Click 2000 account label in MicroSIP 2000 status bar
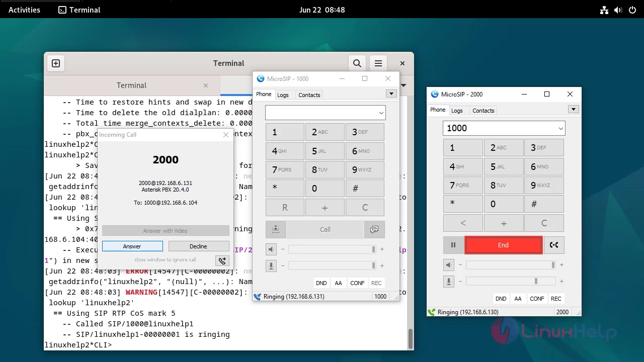Viewport: 644px width, 362px height. tap(562, 312)
